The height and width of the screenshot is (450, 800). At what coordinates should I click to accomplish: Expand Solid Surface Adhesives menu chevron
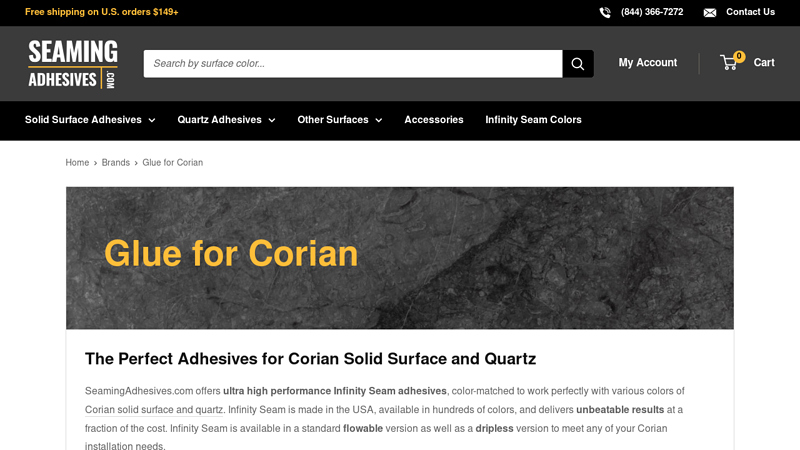152,120
